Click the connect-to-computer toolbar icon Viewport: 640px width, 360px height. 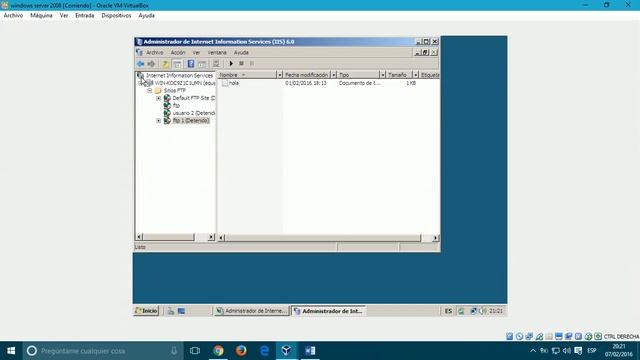[x=216, y=64]
